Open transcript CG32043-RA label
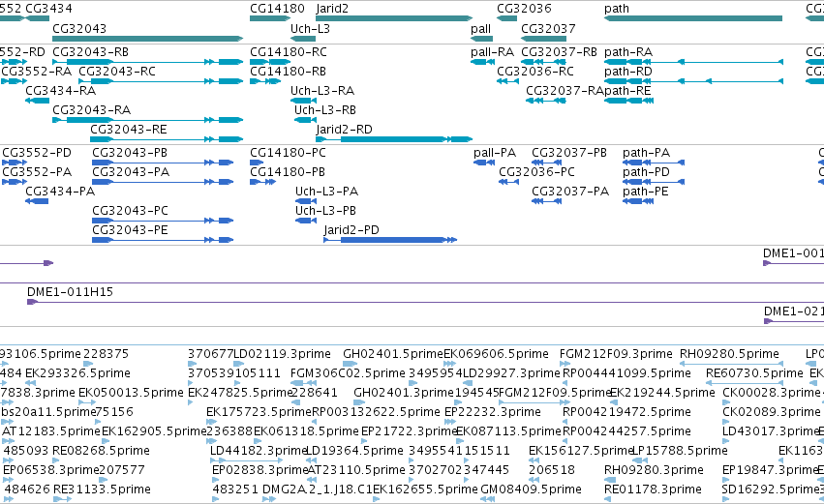Viewport: 824px width, 504px height. pos(91,110)
